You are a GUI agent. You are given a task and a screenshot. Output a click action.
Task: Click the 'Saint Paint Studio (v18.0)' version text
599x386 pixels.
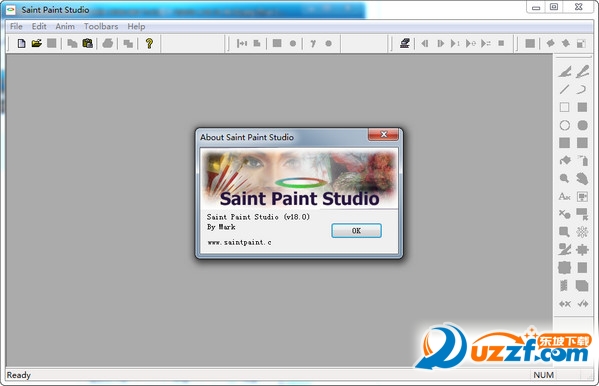[258, 217]
